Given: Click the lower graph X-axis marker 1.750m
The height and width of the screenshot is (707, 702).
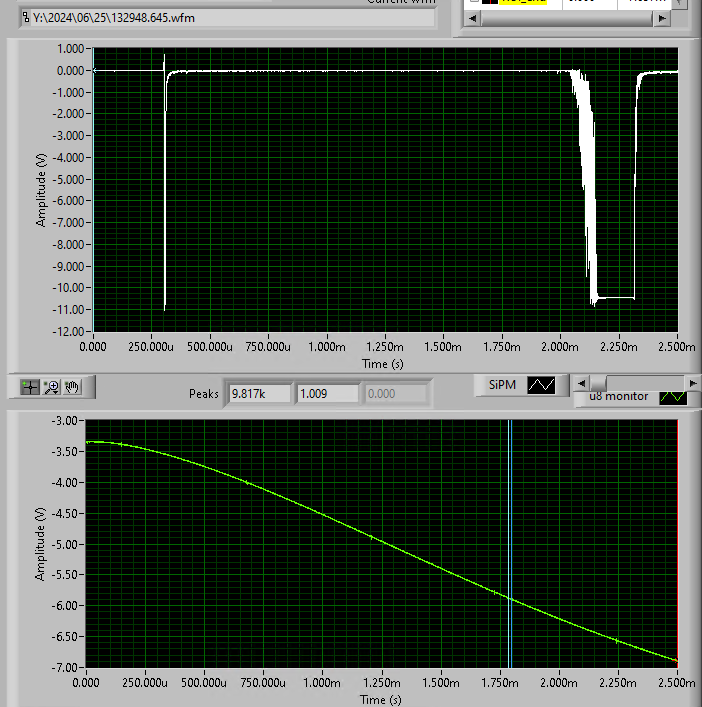Looking at the screenshot, I should point(500,683).
